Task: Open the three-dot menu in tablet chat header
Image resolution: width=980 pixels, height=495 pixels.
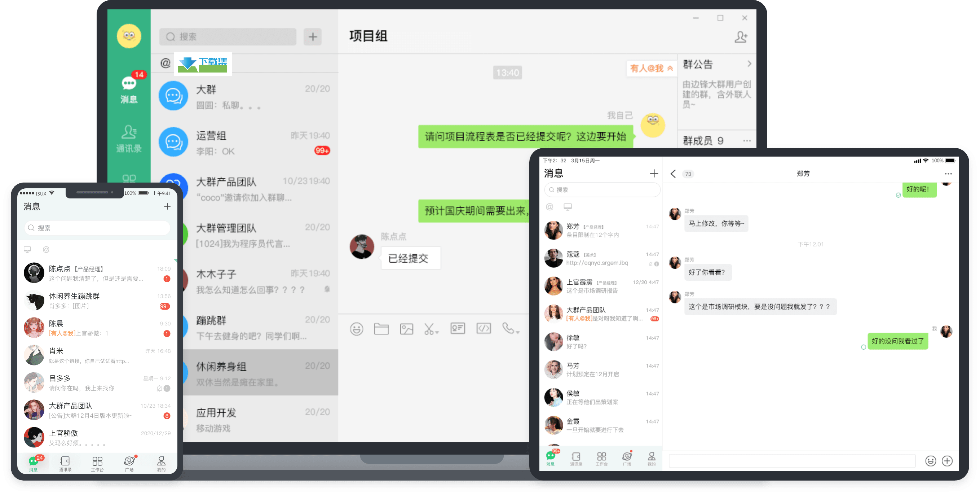Action: [948, 174]
